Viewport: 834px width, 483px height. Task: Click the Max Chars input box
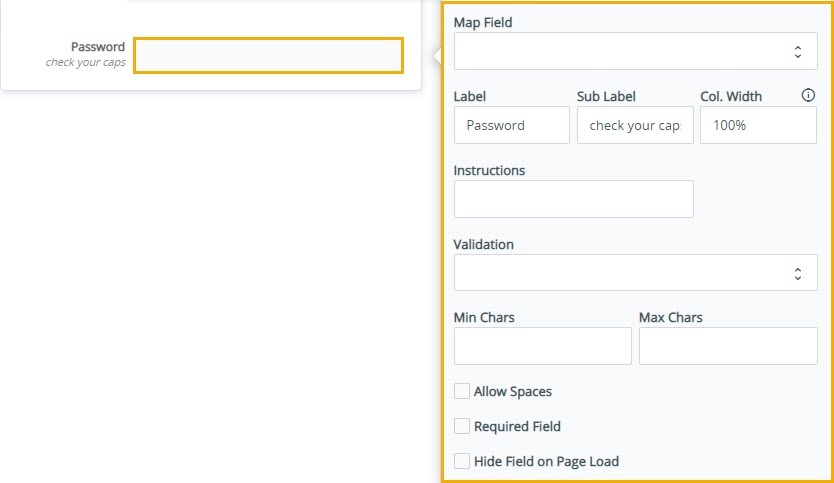(728, 346)
